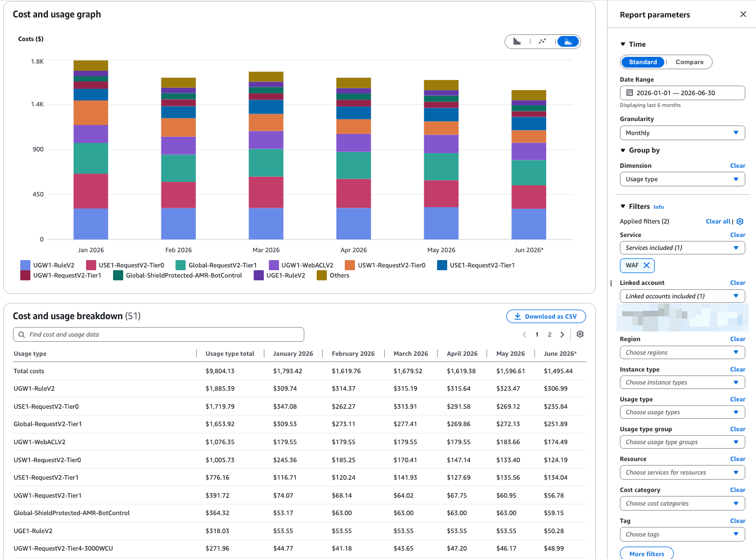Click the Date Range input field
The image size is (756, 559).
[x=682, y=93]
